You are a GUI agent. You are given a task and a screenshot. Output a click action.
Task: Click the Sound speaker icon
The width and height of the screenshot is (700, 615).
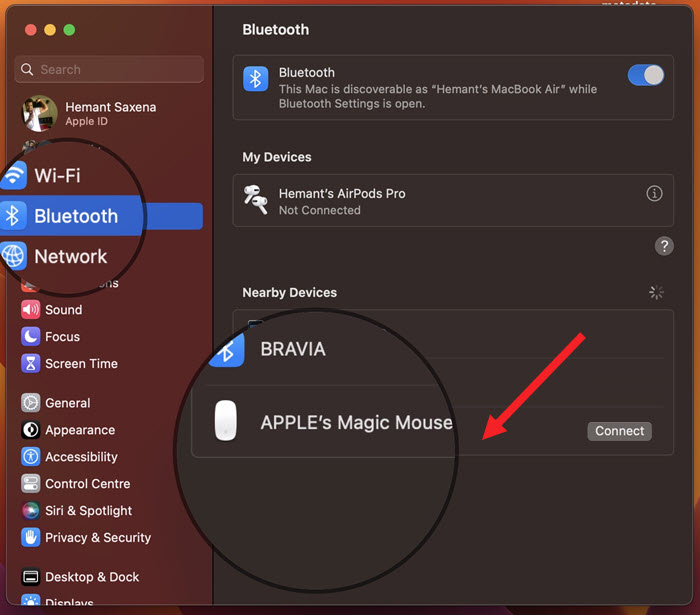[x=30, y=310]
